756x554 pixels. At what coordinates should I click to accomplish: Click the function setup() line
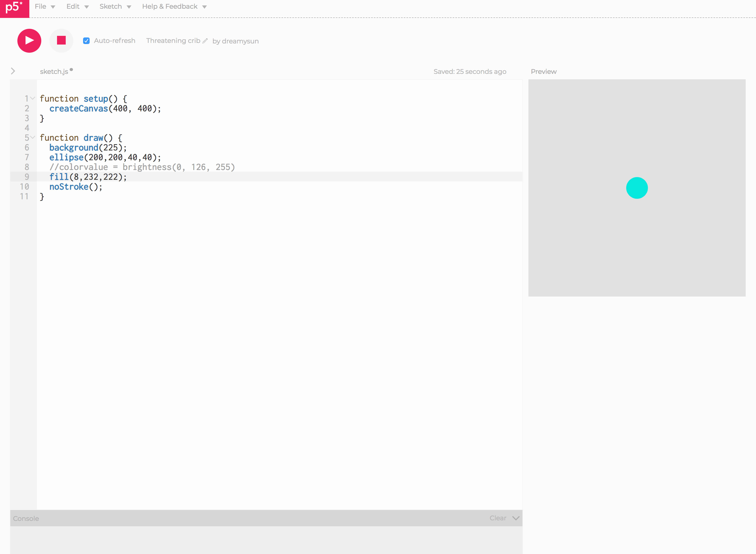click(x=83, y=99)
